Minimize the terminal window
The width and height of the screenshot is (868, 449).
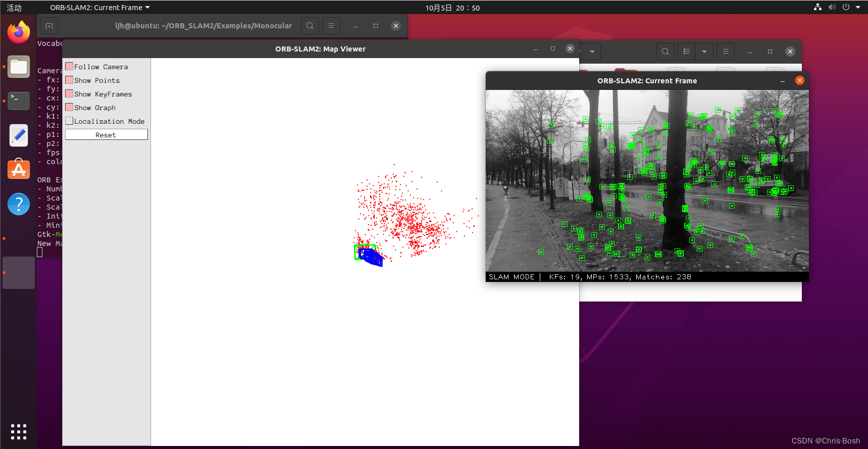click(x=355, y=26)
